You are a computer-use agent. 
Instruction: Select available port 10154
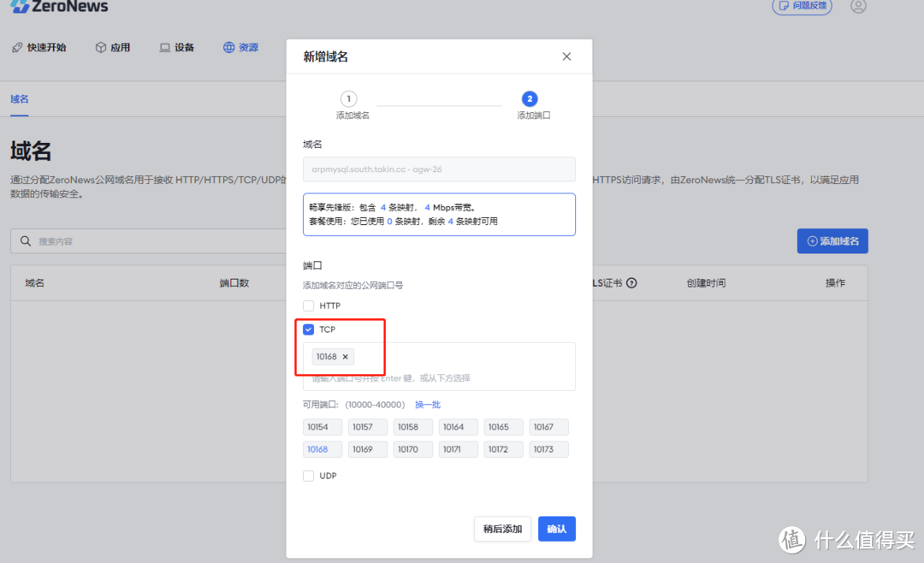pos(323,427)
